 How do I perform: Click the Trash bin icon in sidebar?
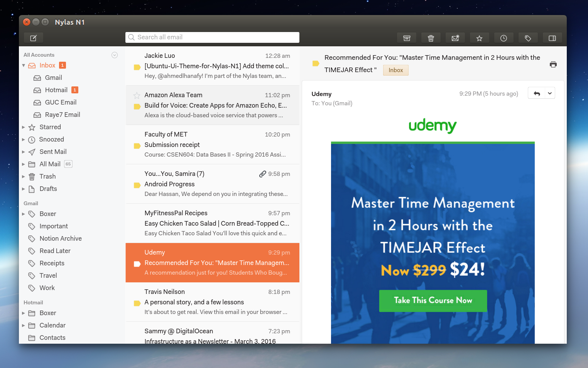(x=32, y=177)
